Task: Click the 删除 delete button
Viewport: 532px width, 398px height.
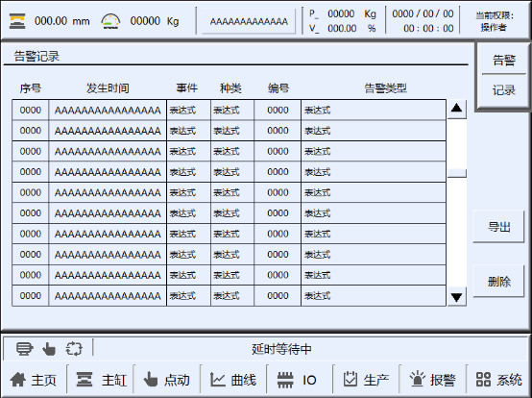Action: (498, 282)
